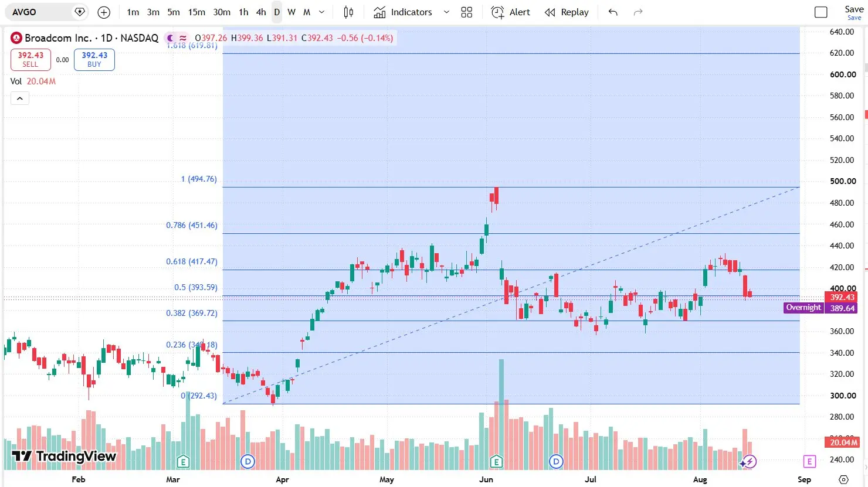Click the Save layout button
Image resolution: width=868 pixels, height=487 pixels.
pyautogui.click(x=854, y=12)
